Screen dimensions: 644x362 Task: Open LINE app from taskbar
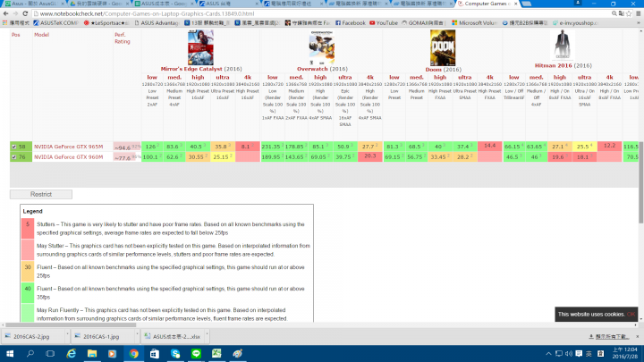point(196,353)
